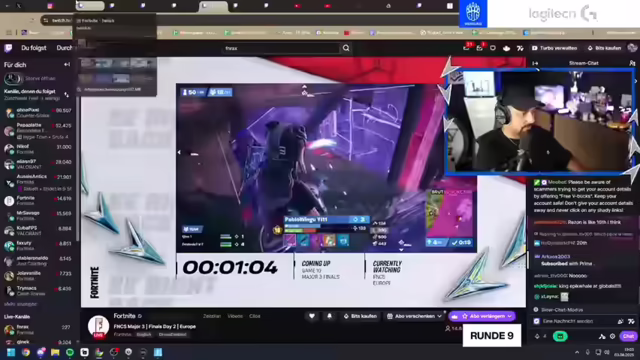The height and width of the screenshot is (360, 640).
Task: Open chat settings gear icon
Action: coord(613,336)
